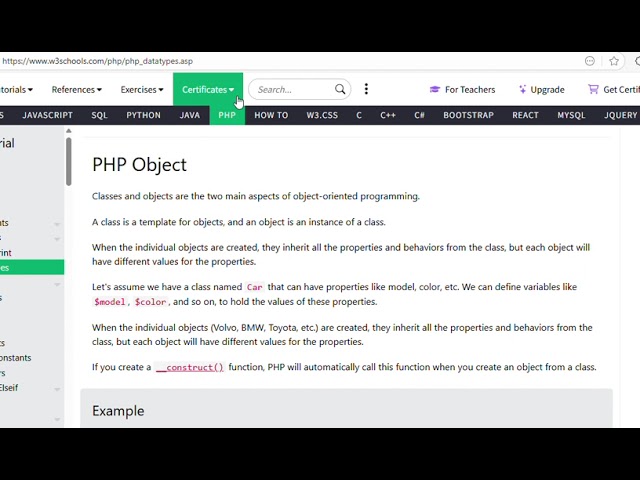Screen dimensions: 640x480
Task: Click the $color code text
Action: [150, 302]
